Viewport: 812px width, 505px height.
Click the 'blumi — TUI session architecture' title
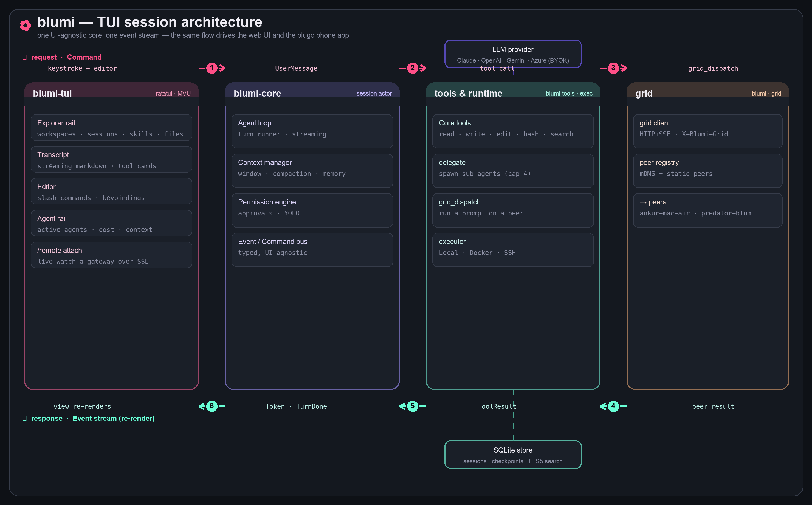[x=150, y=22]
